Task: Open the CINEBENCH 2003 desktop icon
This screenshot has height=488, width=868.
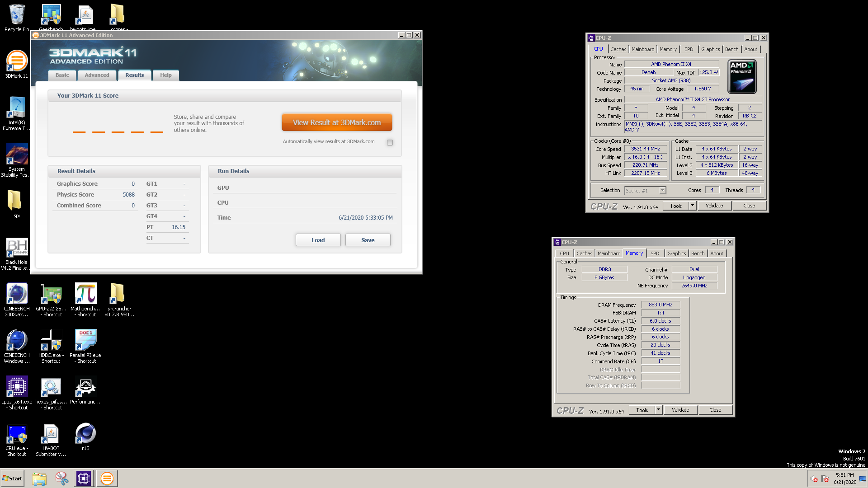Action: [x=17, y=300]
